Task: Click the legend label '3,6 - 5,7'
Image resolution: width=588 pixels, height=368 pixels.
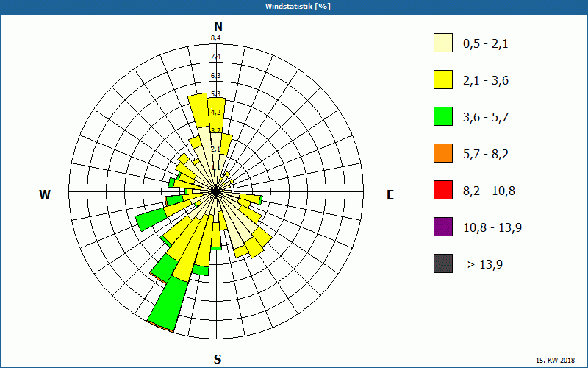Action: [486, 118]
